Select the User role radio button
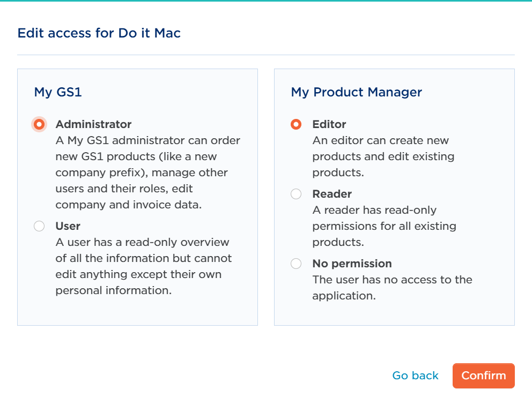The width and height of the screenshot is (532, 405). point(39,226)
